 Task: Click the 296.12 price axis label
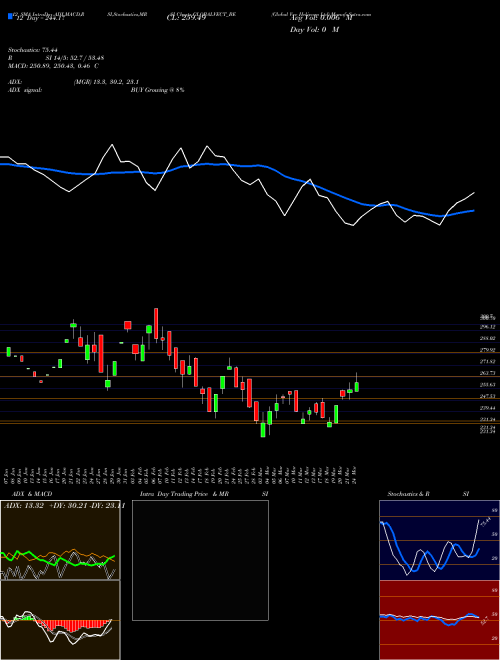(487, 327)
